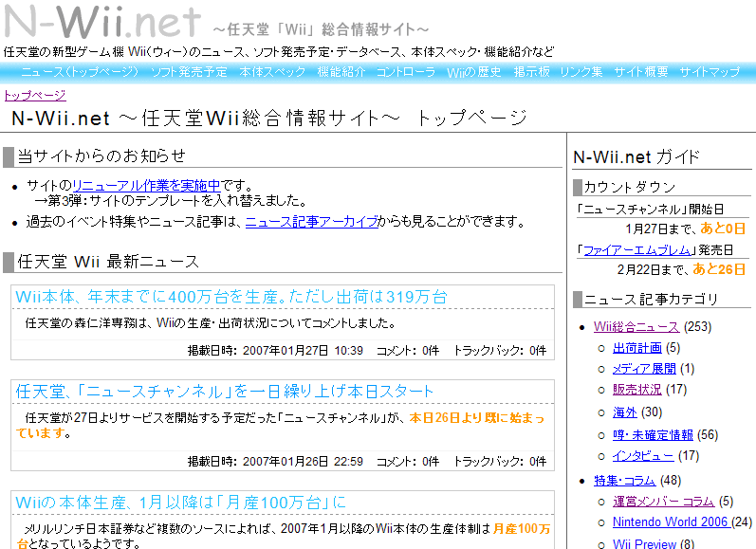The width and height of the screenshot is (756, 549).
Task: Open the 運営メンバー コラム link
Action: [663, 502]
